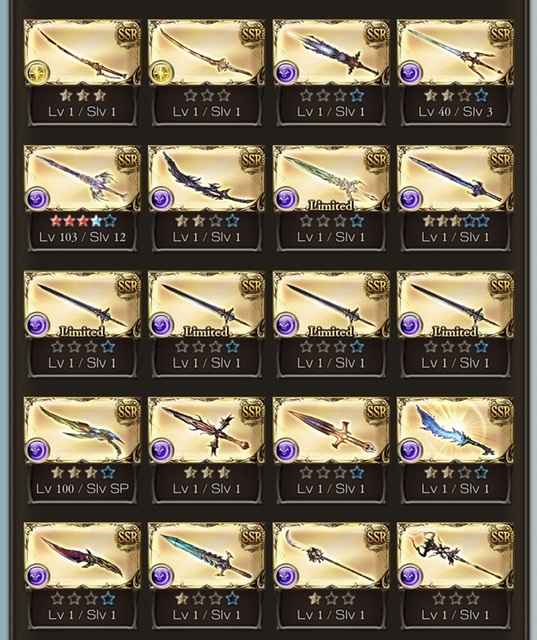Open the Lv 100 / Slv SP weapon

[x=82, y=449]
